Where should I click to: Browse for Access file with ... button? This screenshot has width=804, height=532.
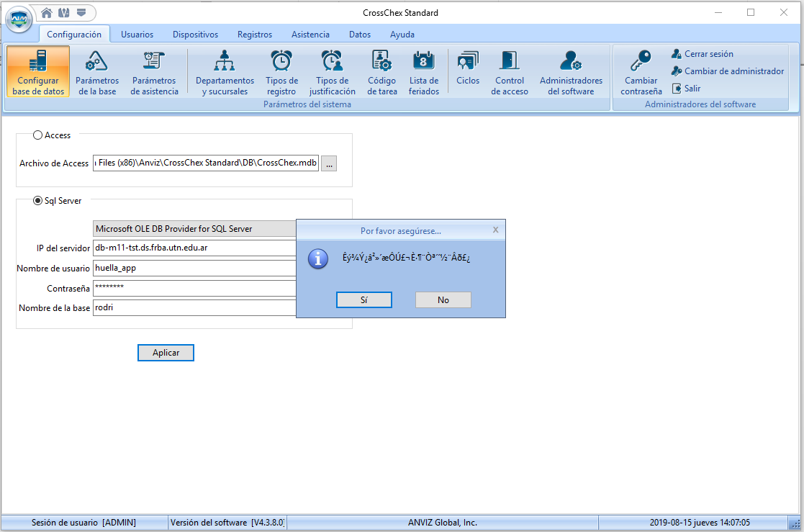click(x=329, y=163)
